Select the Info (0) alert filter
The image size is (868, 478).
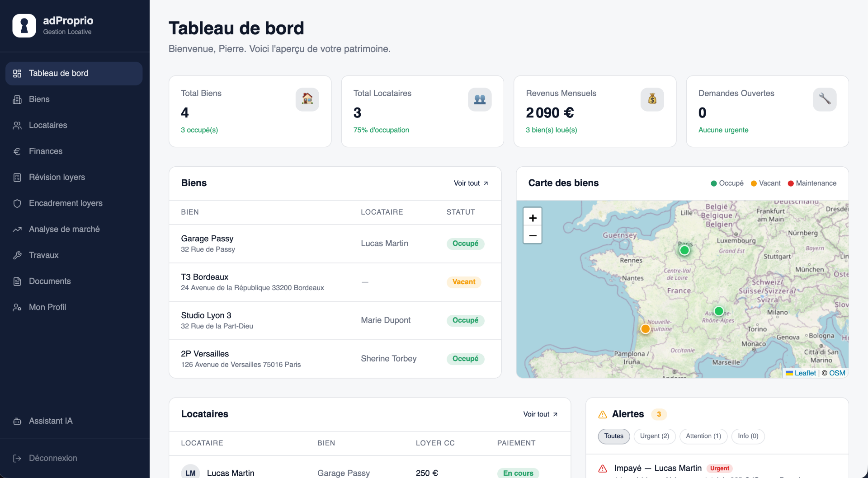747,436
